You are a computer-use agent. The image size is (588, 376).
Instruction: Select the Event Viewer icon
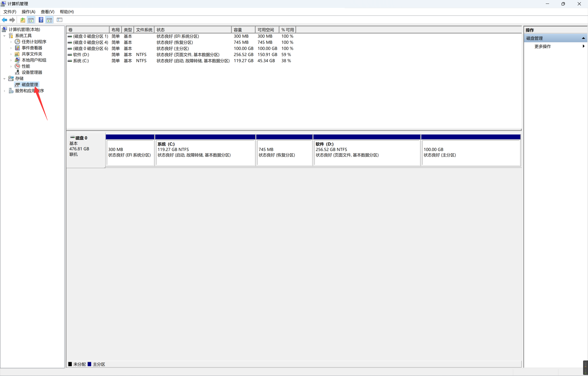point(17,48)
